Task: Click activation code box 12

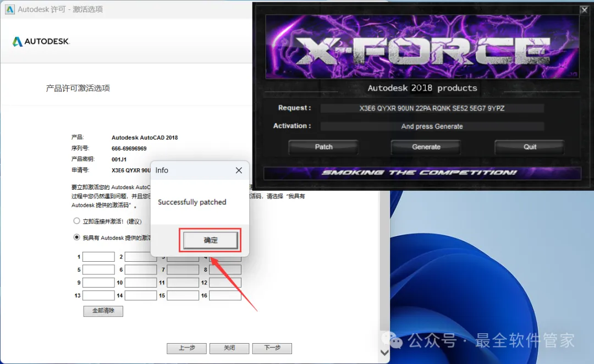Action: 225,283
